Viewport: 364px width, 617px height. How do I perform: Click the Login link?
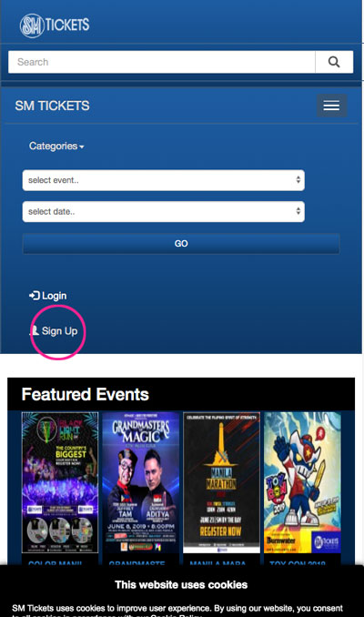click(48, 296)
